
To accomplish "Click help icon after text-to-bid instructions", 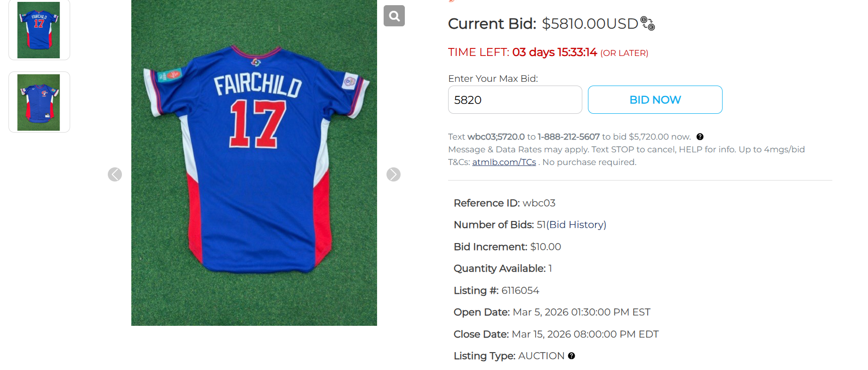I will (x=700, y=137).
